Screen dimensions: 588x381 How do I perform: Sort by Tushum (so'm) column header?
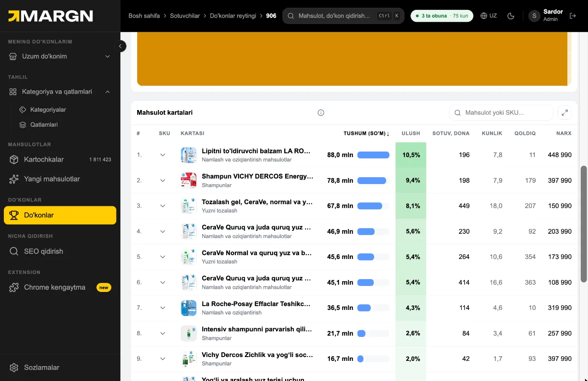point(366,134)
